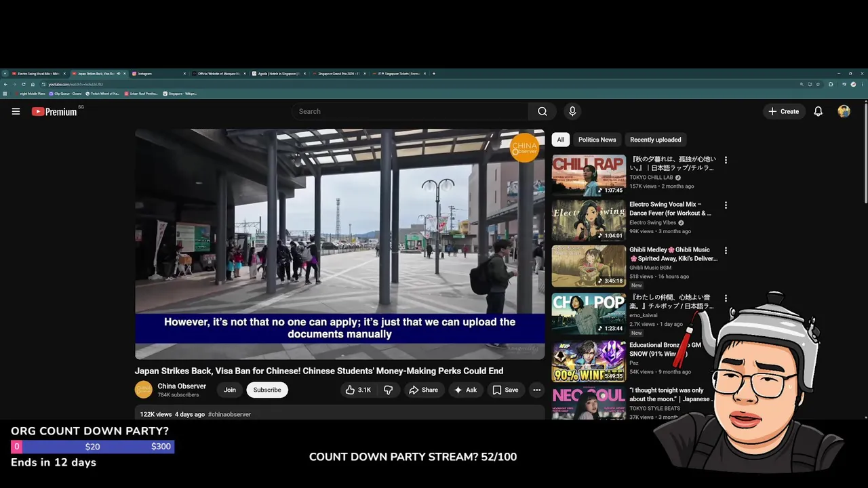The width and height of the screenshot is (868, 488).
Task: Select the Politics News filter chip
Action: (597, 140)
